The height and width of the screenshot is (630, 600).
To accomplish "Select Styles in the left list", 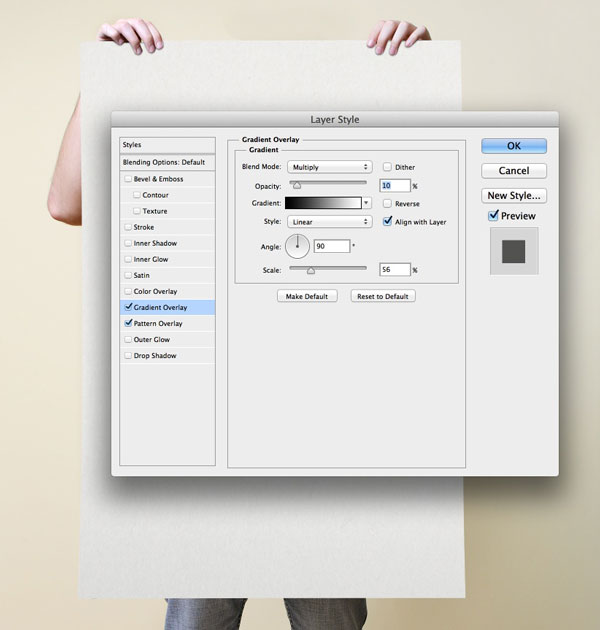I will tap(167, 145).
